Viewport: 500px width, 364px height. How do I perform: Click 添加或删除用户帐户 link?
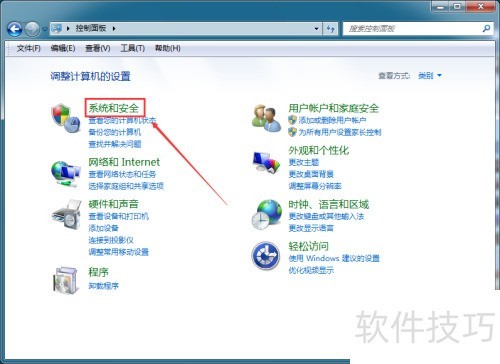point(332,120)
